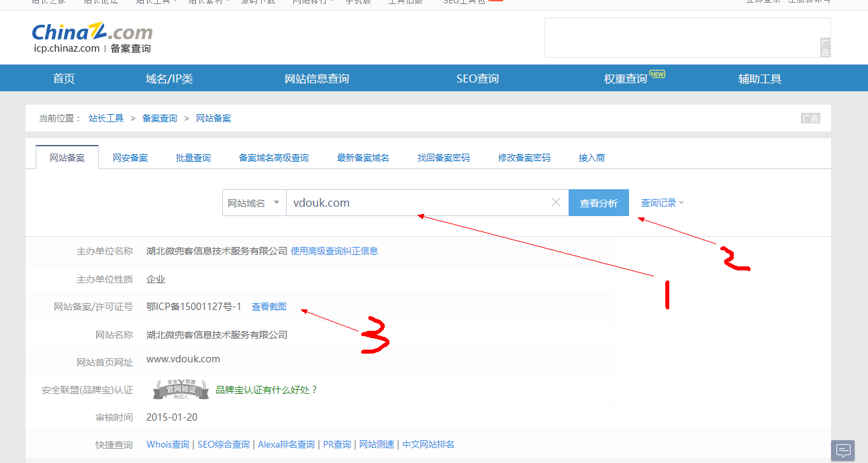Open the 域名/IP类 navigation menu

pos(169,79)
